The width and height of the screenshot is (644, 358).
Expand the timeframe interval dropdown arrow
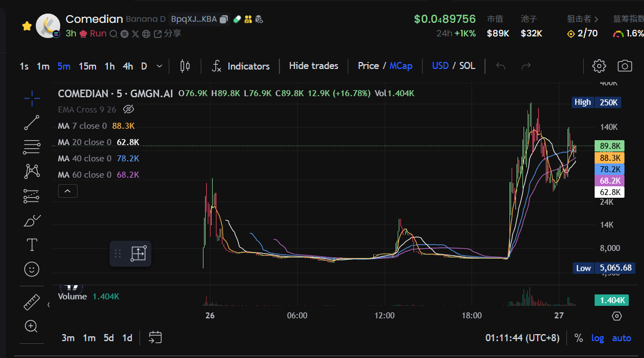(159, 66)
